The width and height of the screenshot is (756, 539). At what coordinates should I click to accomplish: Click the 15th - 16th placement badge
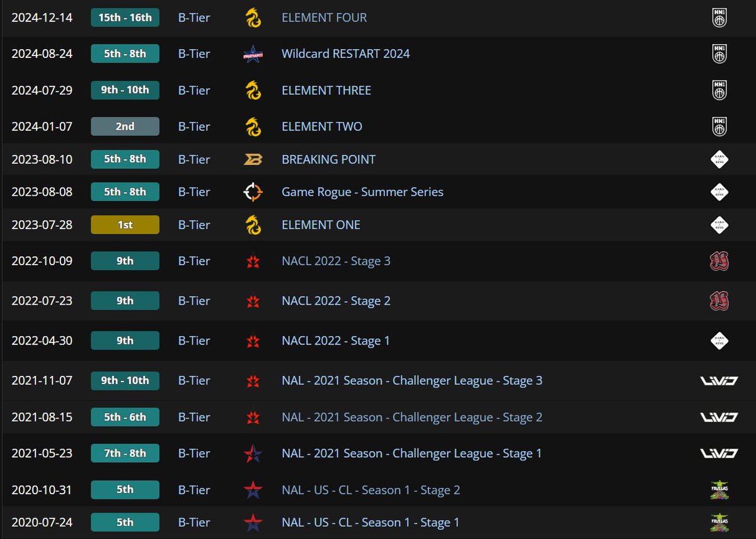pyautogui.click(x=125, y=18)
